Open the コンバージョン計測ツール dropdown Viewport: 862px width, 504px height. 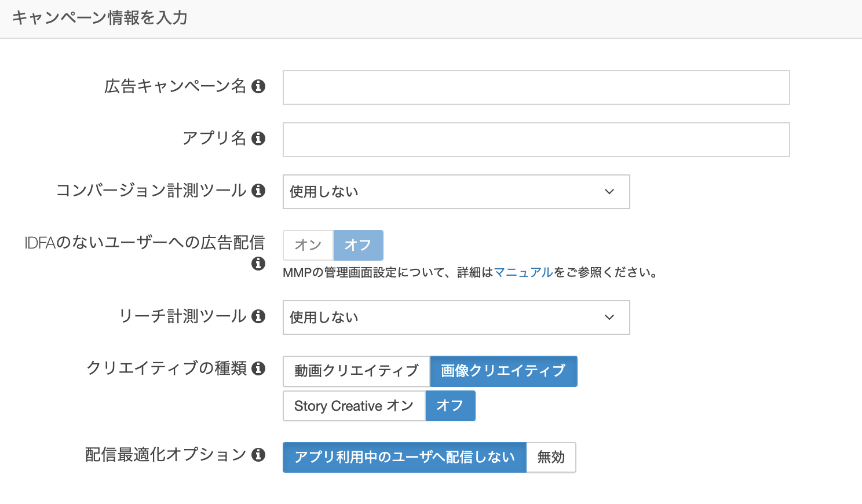point(456,192)
